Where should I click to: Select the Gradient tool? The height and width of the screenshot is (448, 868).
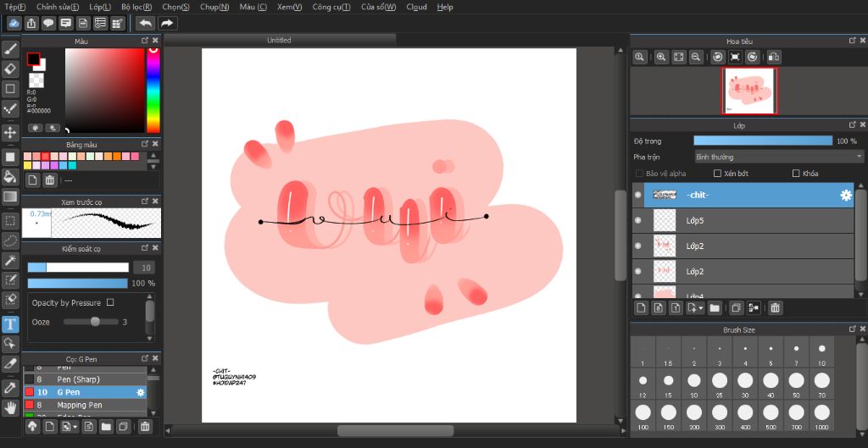click(10, 196)
